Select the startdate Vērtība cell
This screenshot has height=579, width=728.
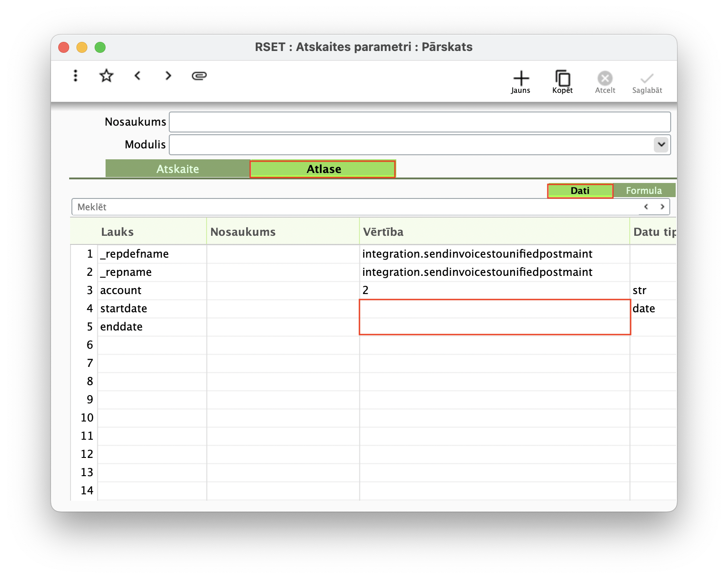click(x=495, y=309)
